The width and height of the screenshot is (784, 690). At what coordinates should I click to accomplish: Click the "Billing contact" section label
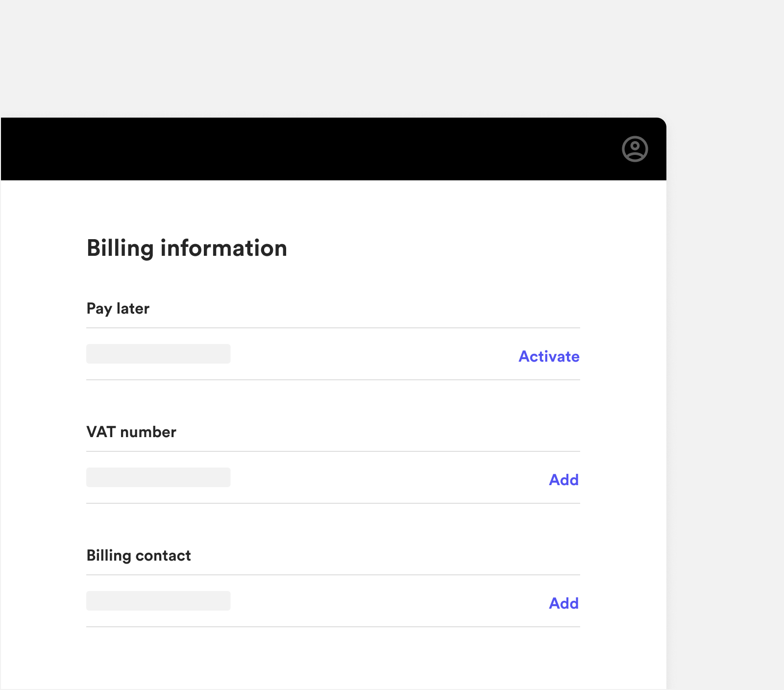(139, 556)
